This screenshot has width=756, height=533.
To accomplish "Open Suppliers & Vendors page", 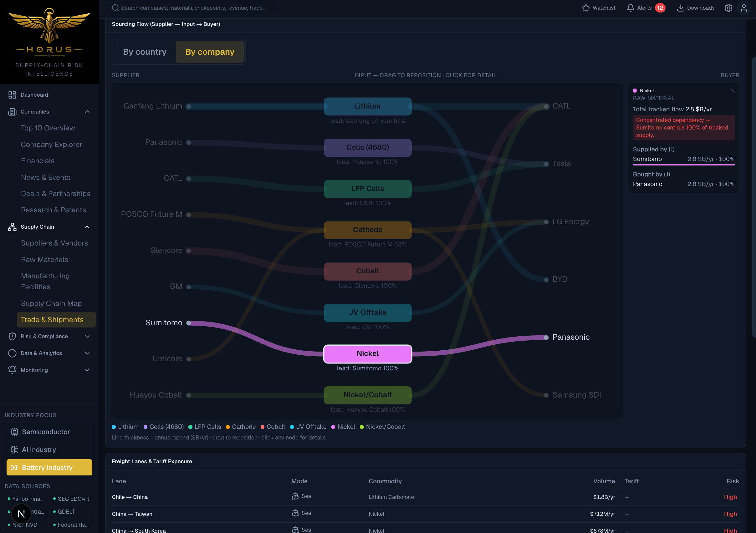I will [x=54, y=243].
